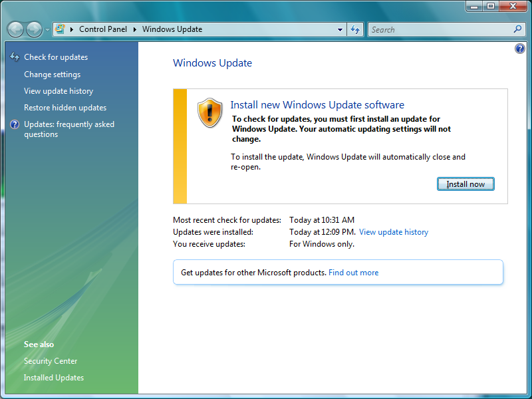Click the Refresh button beside address bar
The image size is (532, 399).
tap(355, 29)
